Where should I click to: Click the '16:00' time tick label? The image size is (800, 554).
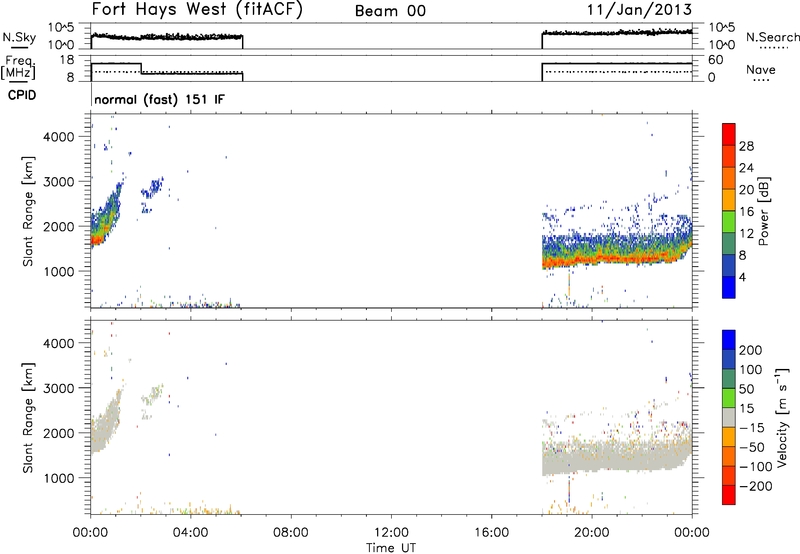pyautogui.click(x=491, y=533)
